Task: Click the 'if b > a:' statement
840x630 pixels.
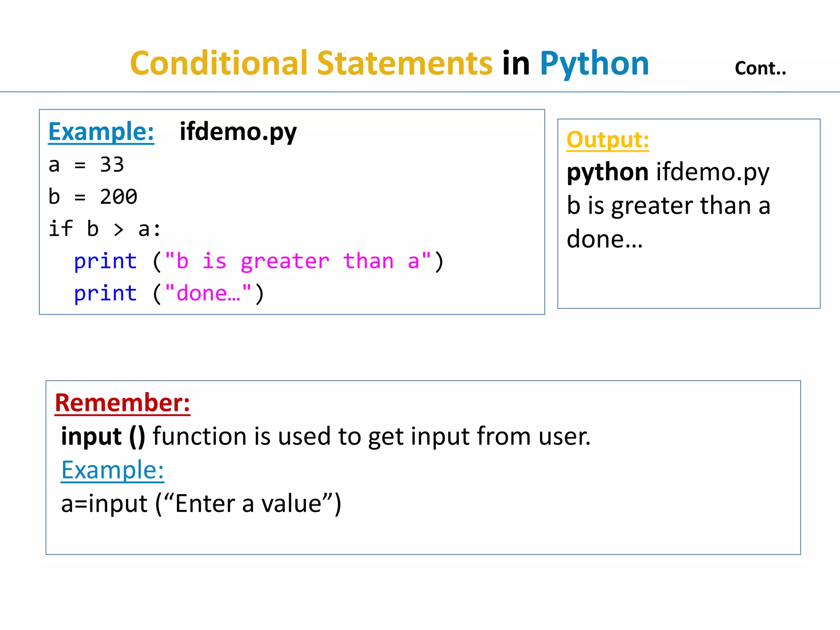Action: [x=105, y=229]
